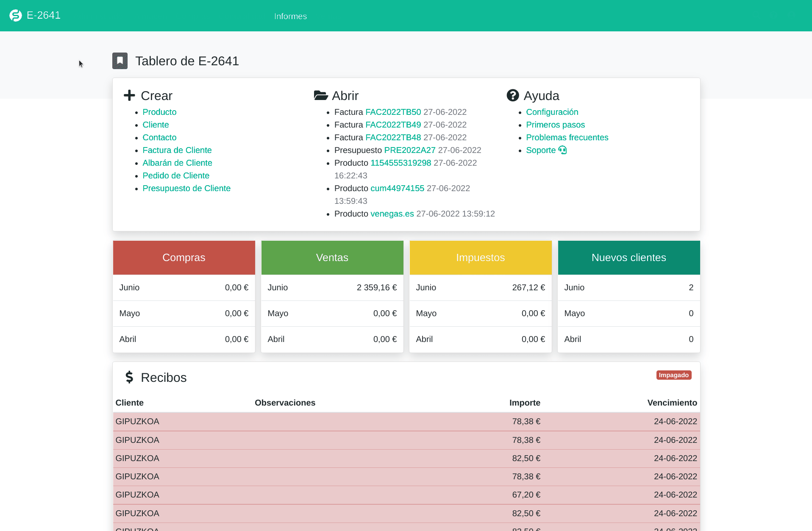Click the Mayo row in Compras card
Viewport: 812px width, 531px height.
pyautogui.click(x=184, y=314)
